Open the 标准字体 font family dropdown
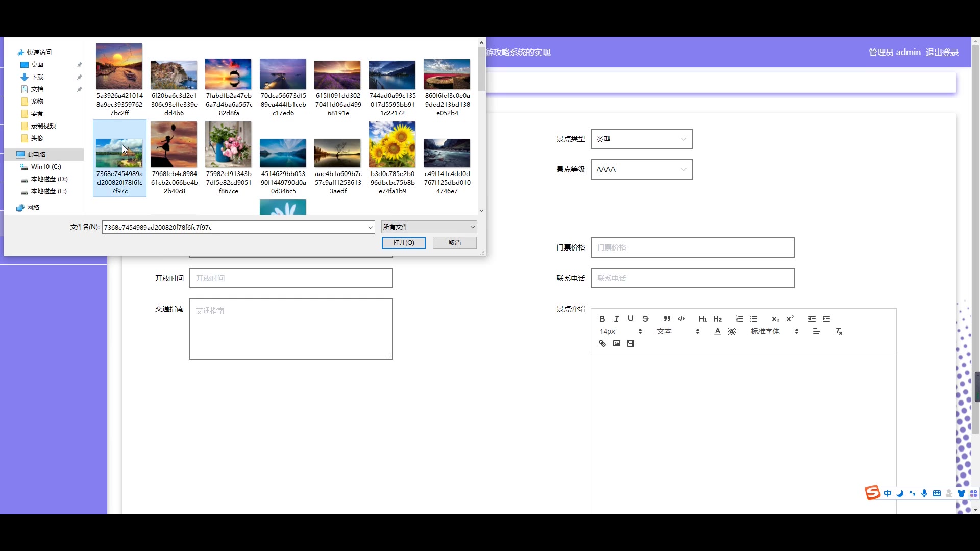 click(774, 331)
